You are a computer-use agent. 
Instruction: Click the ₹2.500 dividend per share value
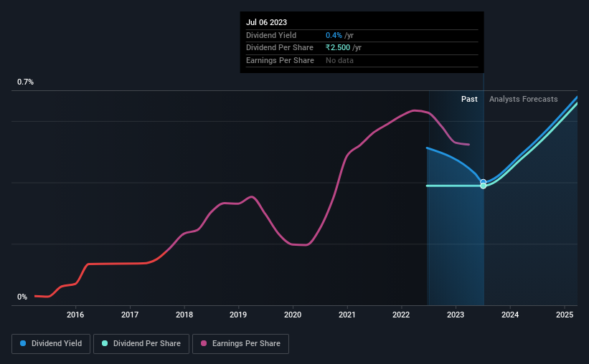click(x=338, y=48)
